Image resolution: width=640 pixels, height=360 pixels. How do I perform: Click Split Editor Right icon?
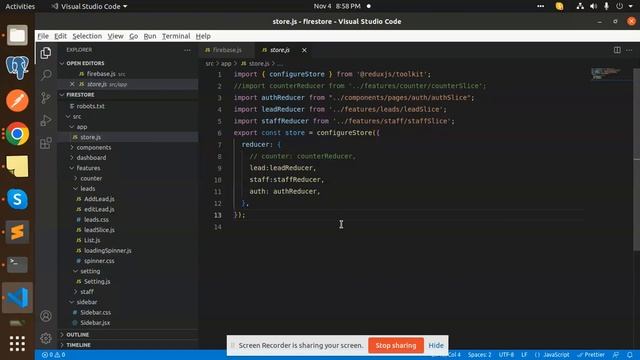[617, 50]
